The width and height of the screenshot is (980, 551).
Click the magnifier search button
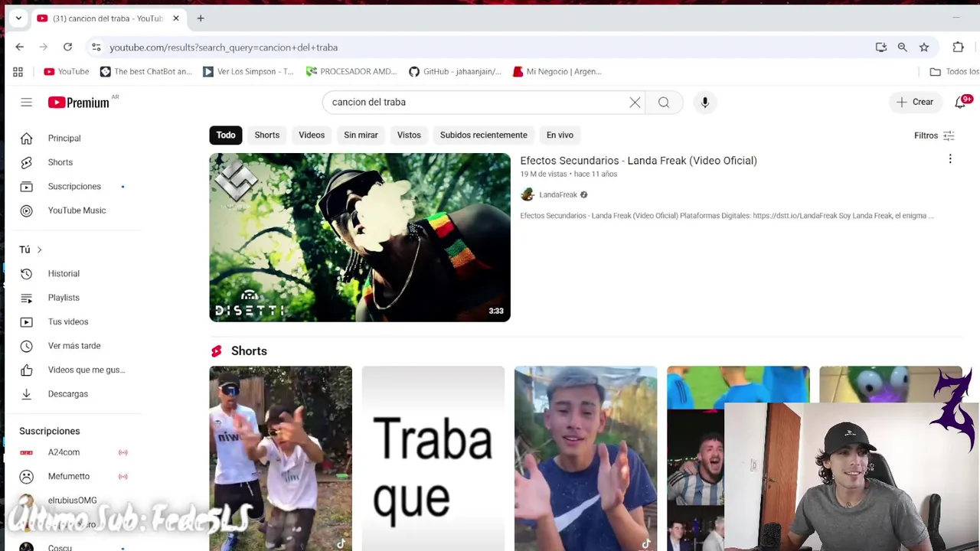point(664,102)
